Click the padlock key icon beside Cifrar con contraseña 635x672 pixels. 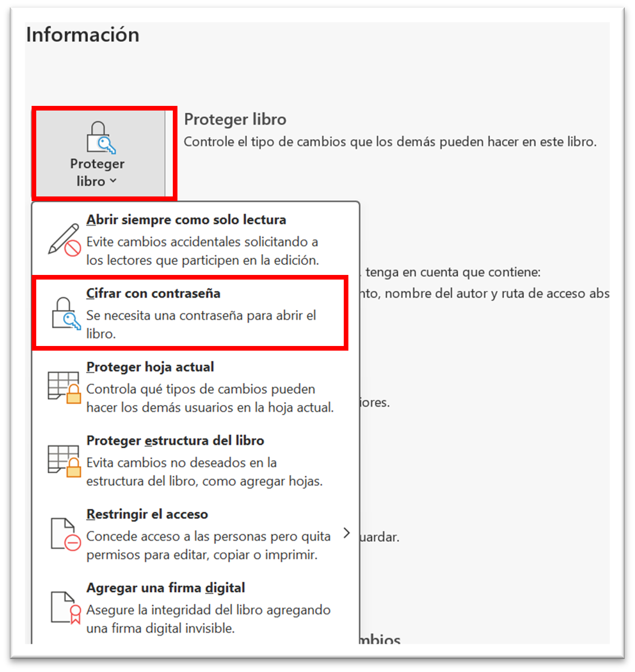point(66,313)
